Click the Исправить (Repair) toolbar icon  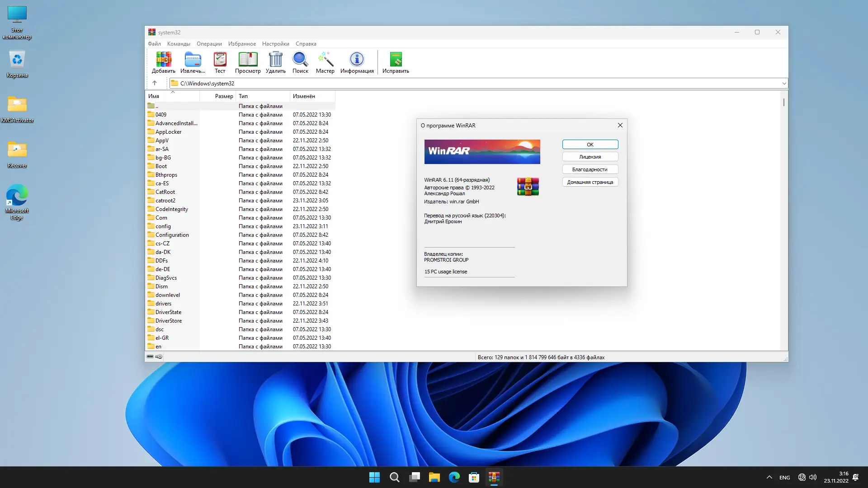point(396,62)
